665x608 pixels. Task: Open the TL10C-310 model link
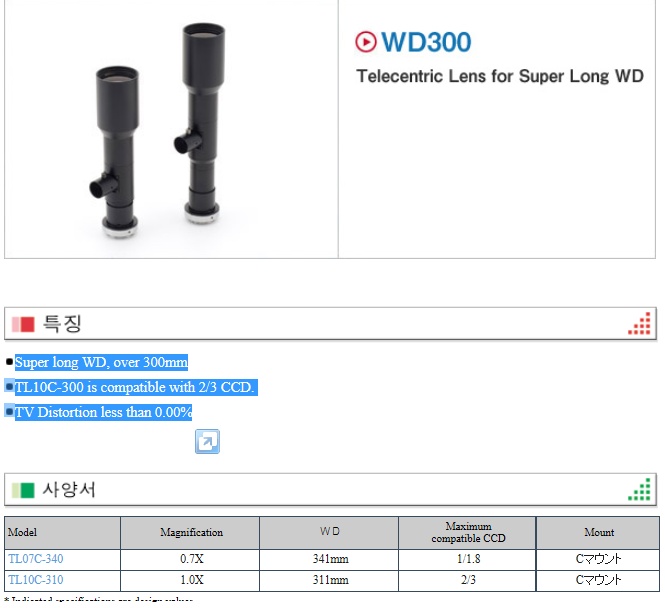[36, 580]
